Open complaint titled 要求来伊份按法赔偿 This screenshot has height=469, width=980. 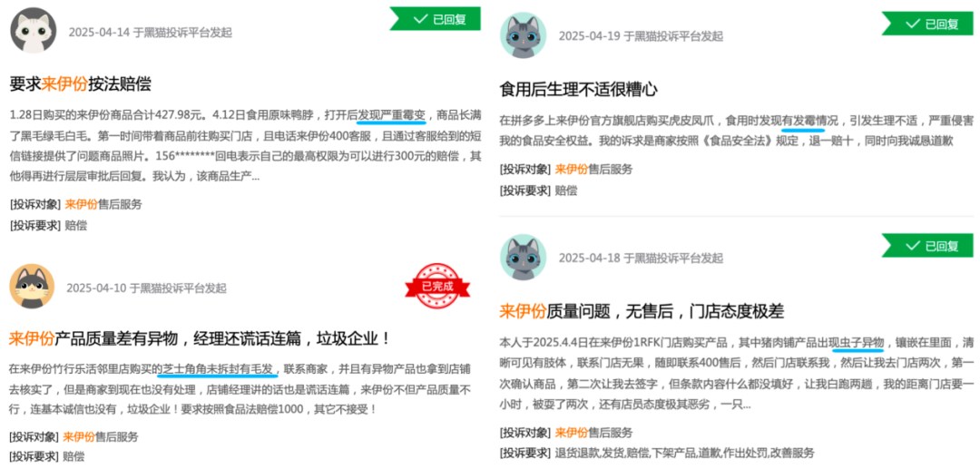pyautogui.click(x=81, y=84)
